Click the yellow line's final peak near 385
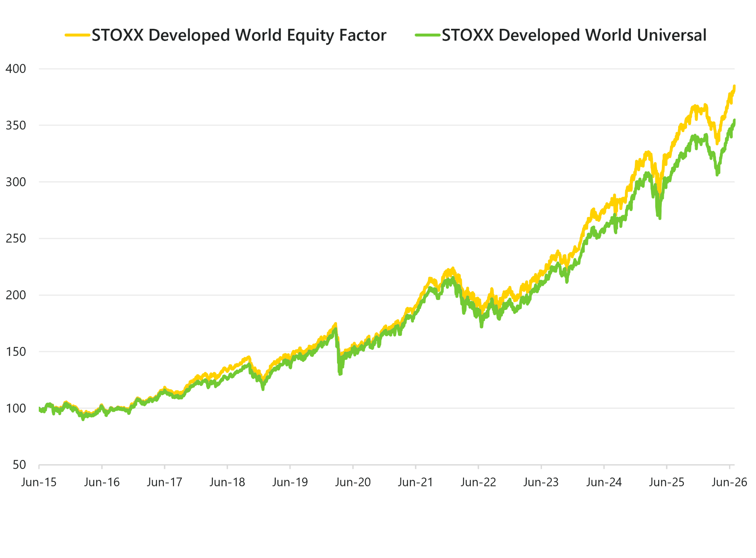The width and height of the screenshot is (756, 558). click(x=734, y=87)
